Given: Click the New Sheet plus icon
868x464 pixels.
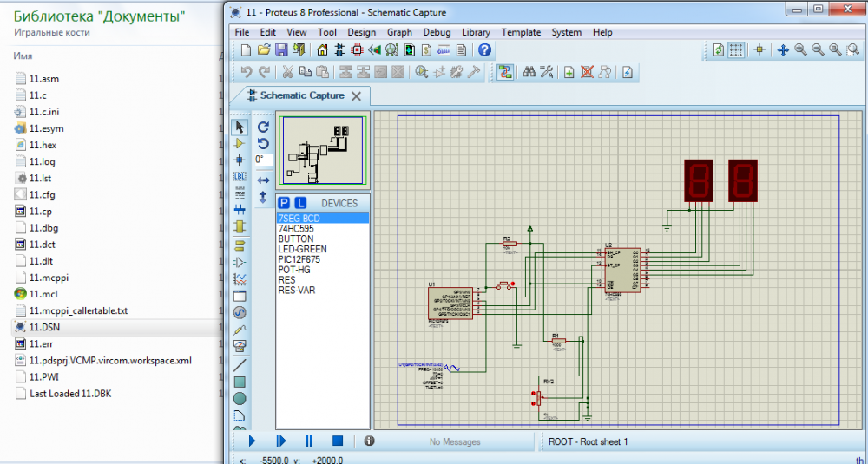Looking at the screenshot, I should pos(569,72).
